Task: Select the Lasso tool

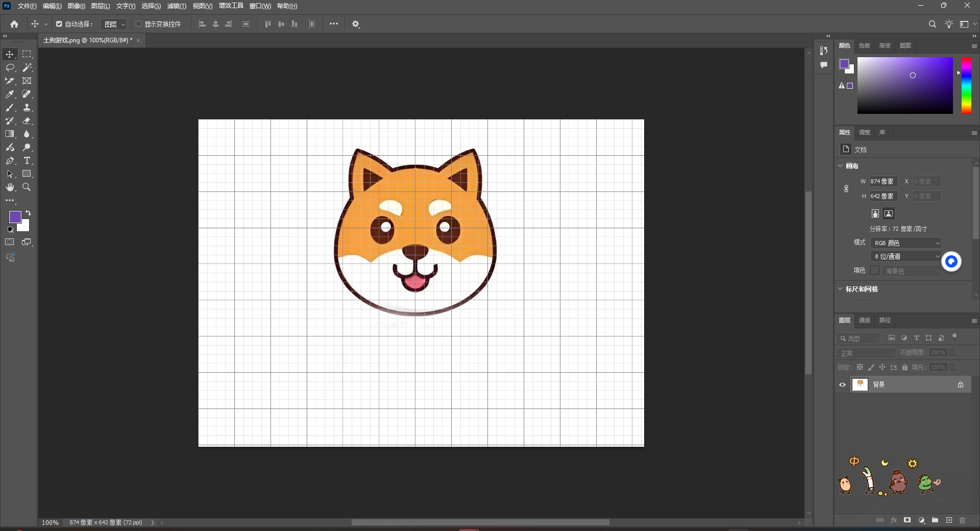Action: click(x=10, y=67)
